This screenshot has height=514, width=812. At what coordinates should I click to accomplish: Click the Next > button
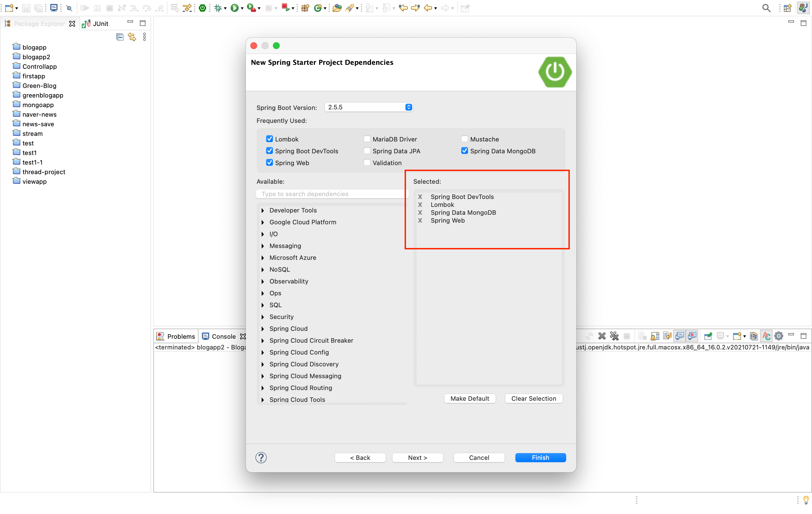[418, 457]
